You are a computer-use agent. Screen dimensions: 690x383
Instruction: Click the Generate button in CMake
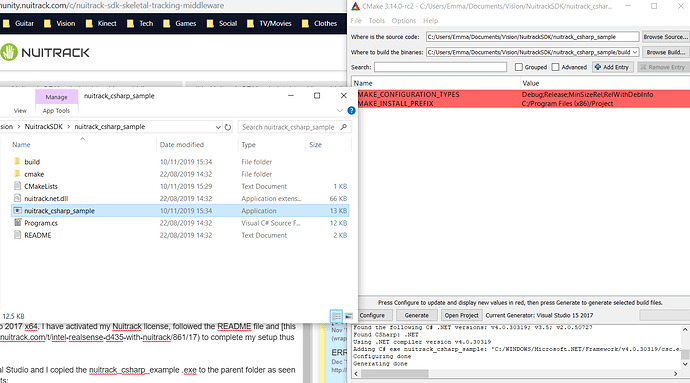point(416,315)
